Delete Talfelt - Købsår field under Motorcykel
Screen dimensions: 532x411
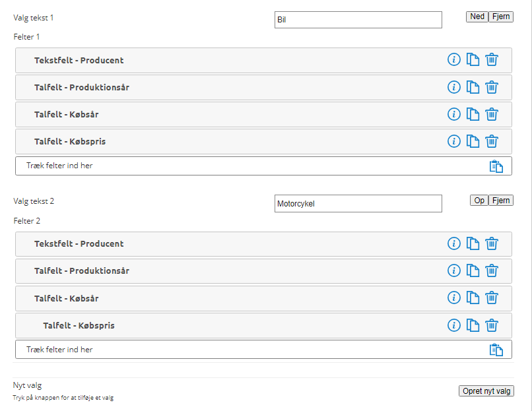492,298
